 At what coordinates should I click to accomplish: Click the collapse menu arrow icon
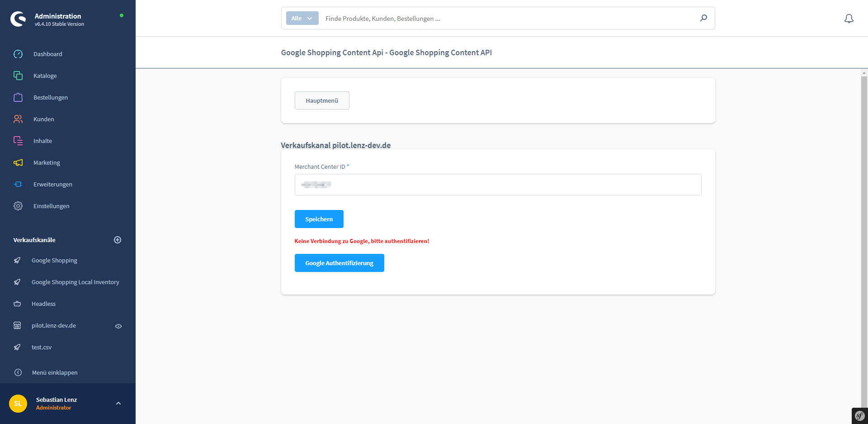[x=18, y=372]
